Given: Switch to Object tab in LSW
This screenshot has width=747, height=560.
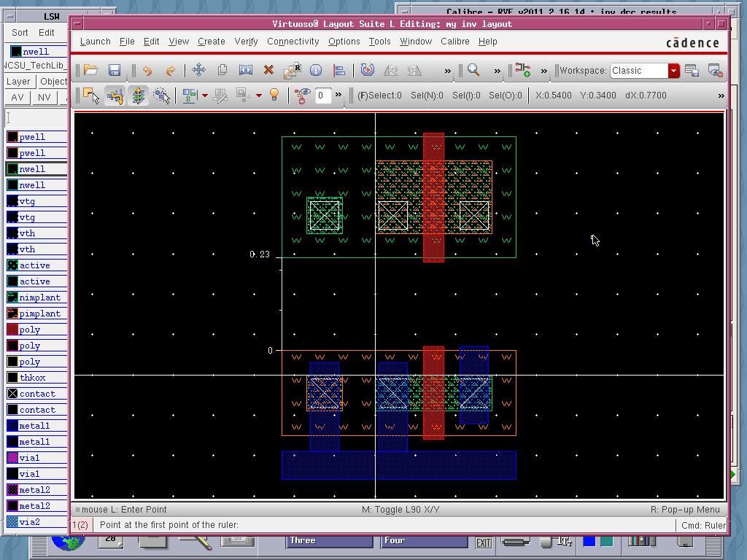Looking at the screenshot, I should 53,82.
